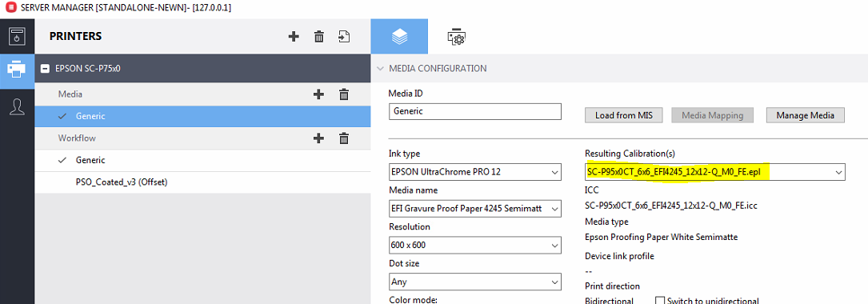Screen dimensions: 868x304
Task: Click the ICC profile filename text
Action: (x=671, y=206)
